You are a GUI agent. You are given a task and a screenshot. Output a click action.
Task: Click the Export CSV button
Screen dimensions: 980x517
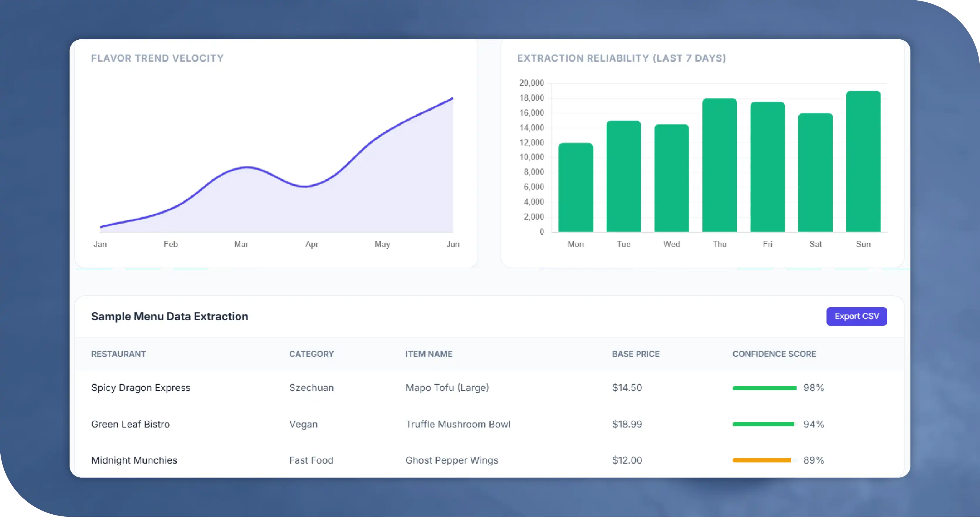(856, 316)
